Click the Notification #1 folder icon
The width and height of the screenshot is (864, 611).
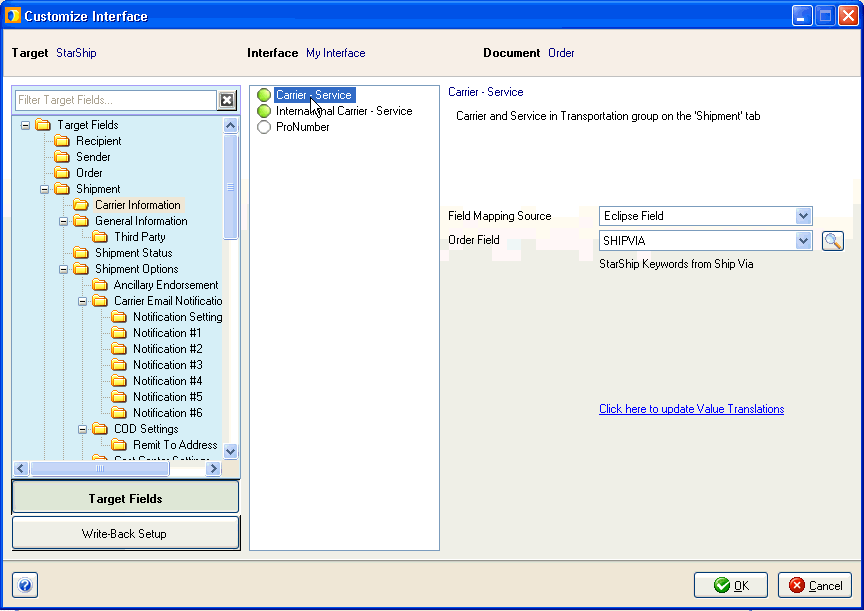tap(119, 333)
